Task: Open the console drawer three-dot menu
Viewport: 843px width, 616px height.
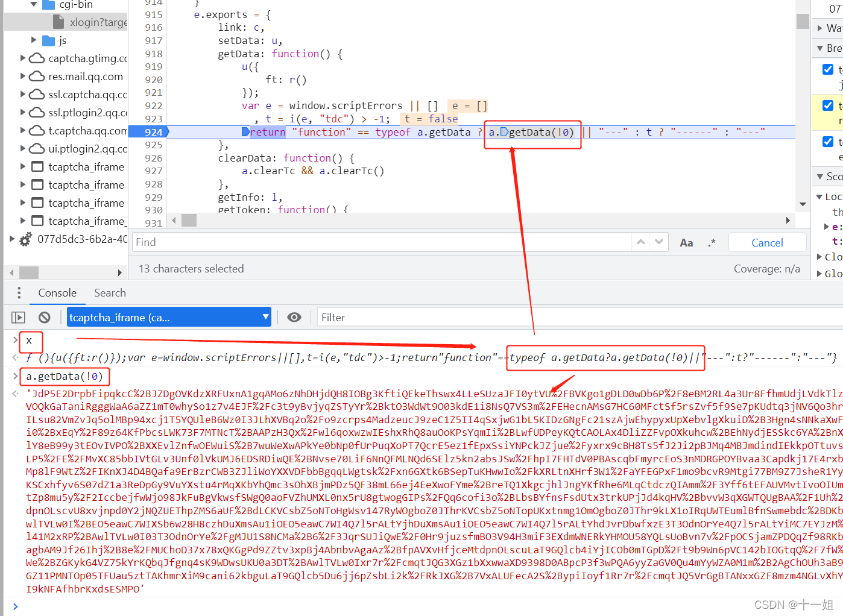Action: click(19, 293)
